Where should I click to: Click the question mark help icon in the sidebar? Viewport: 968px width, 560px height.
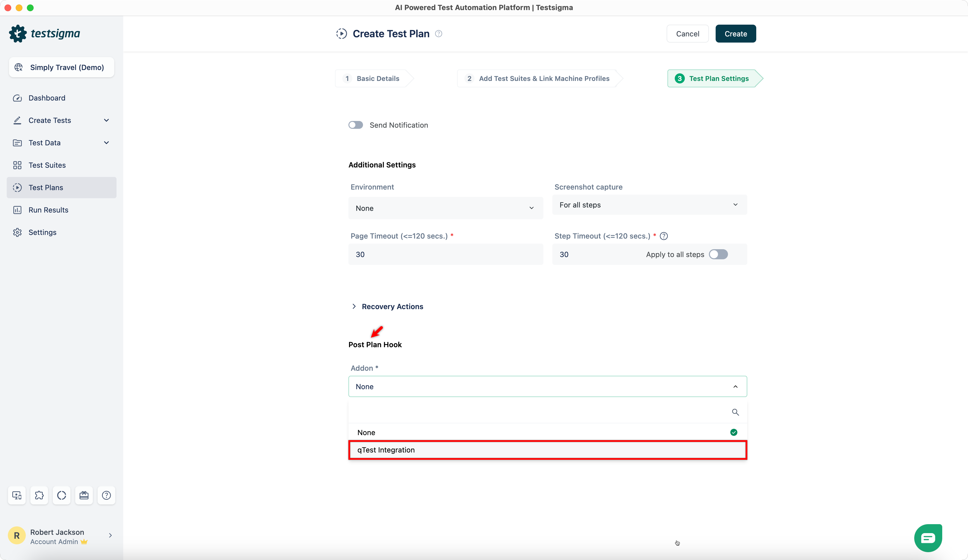(106, 495)
